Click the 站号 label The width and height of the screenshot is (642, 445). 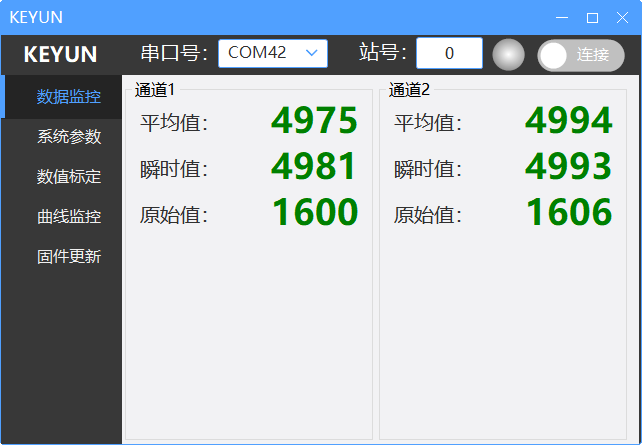(x=382, y=52)
